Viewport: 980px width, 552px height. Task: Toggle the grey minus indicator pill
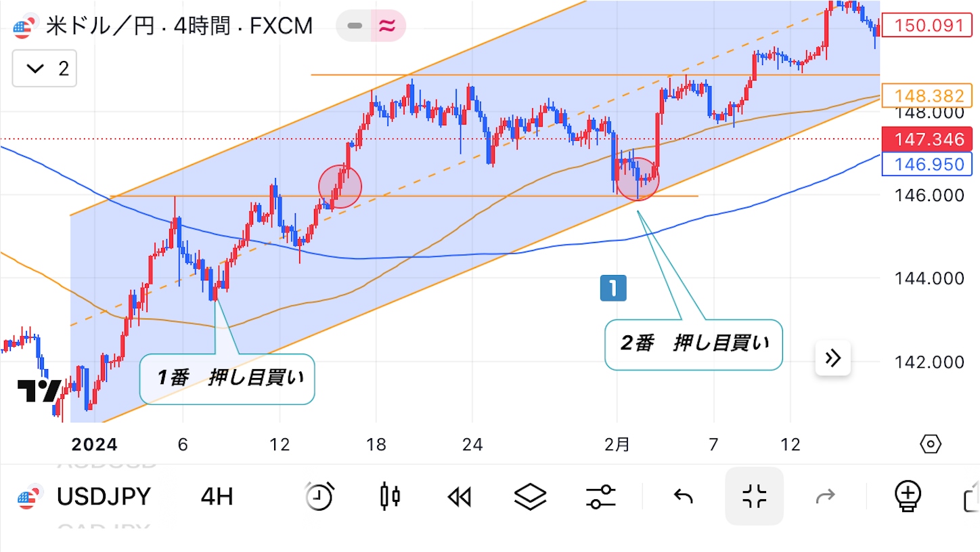(355, 26)
